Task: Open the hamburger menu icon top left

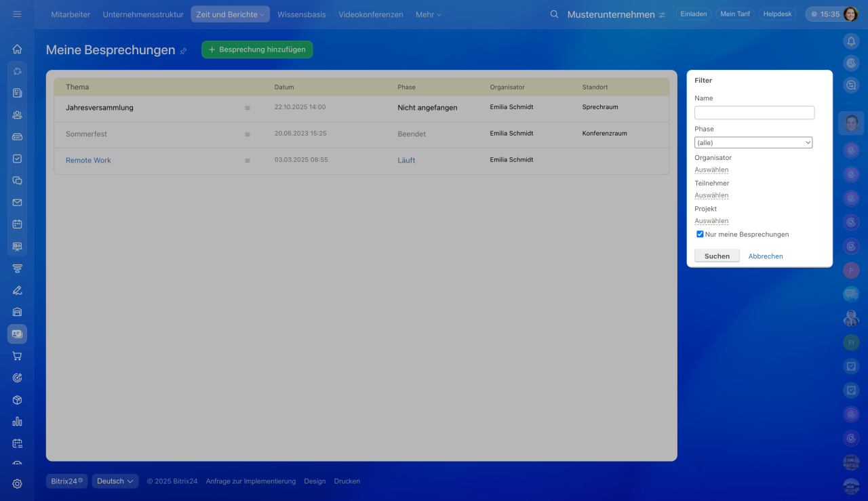Action: click(x=17, y=14)
